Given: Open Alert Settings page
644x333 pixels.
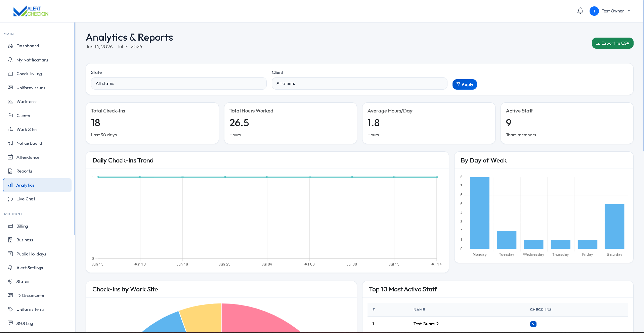Looking at the screenshot, I should coord(30,268).
